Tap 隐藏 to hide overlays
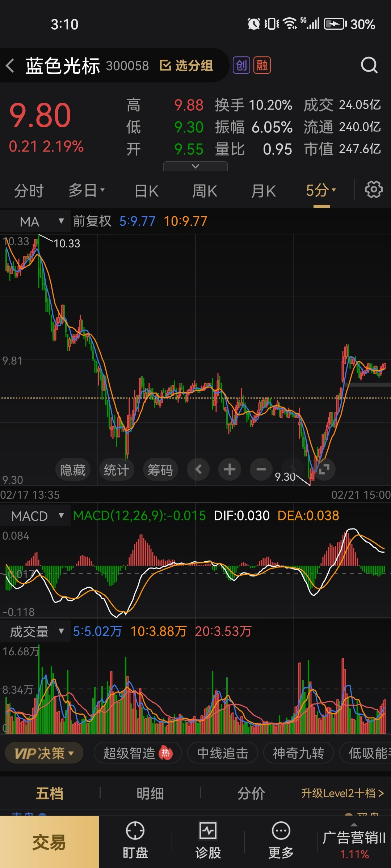The width and height of the screenshot is (391, 868). click(73, 470)
